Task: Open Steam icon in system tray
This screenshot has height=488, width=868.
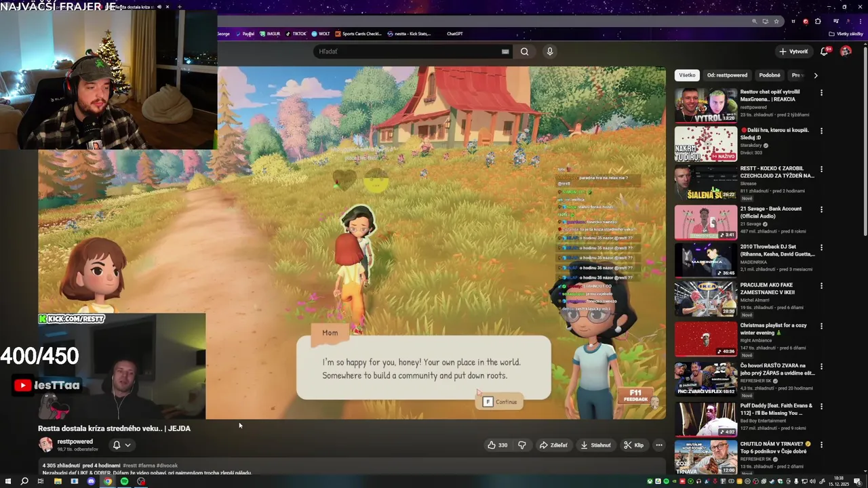Action: click(x=772, y=481)
